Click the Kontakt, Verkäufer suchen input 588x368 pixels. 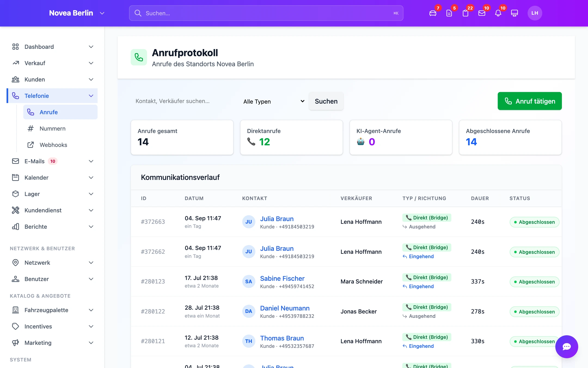tap(183, 101)
